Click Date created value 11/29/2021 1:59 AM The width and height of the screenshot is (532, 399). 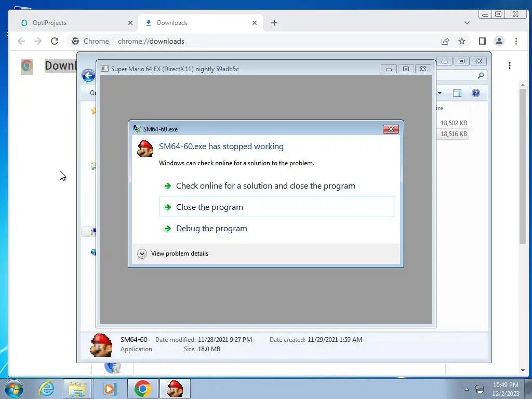tap(335, 340)
